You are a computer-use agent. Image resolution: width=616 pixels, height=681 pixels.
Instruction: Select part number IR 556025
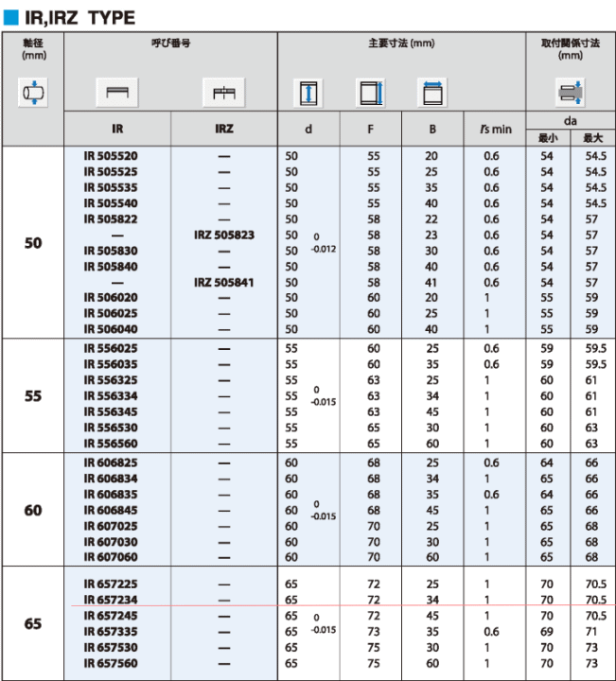point(111,348)
